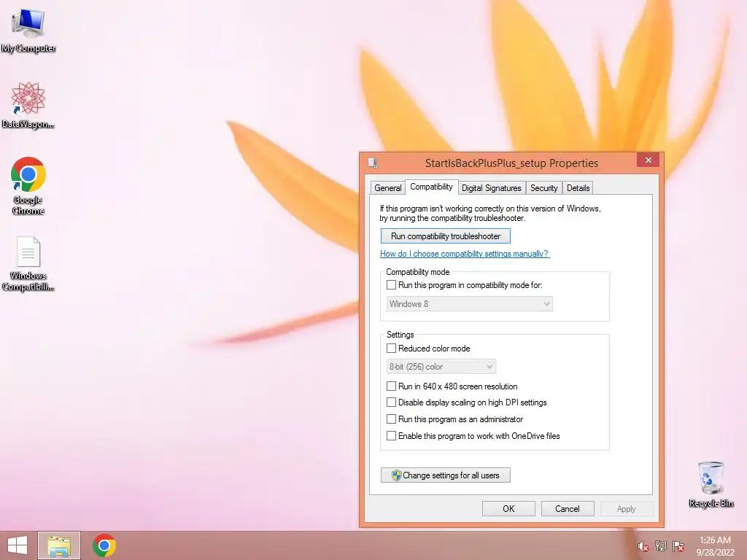Open the My Computer desktop icon
This screenshot has width=747, height=560.
click(x=28, y=31)
